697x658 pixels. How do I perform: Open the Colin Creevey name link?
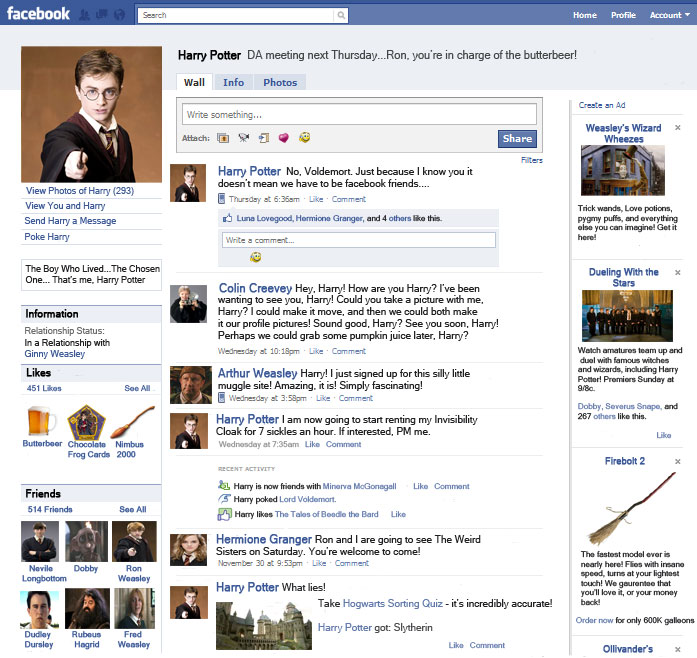pyautogui.click(x=255, y=288)
